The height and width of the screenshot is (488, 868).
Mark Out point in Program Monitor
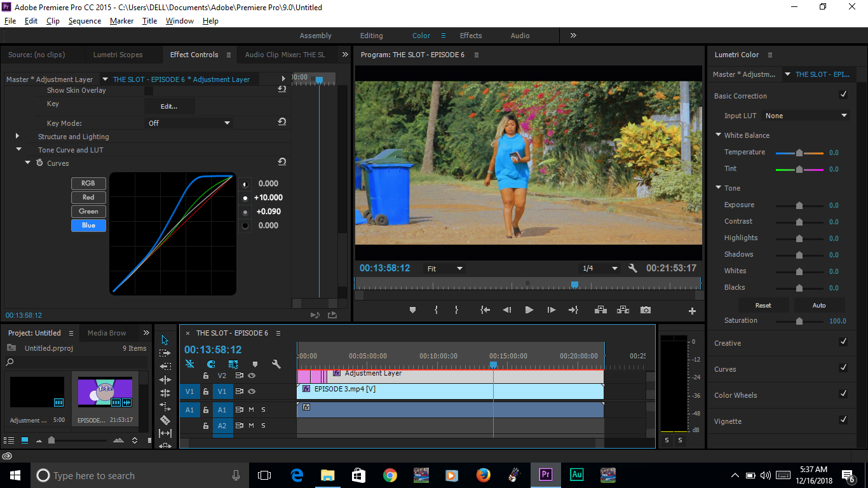pos(456,310)
